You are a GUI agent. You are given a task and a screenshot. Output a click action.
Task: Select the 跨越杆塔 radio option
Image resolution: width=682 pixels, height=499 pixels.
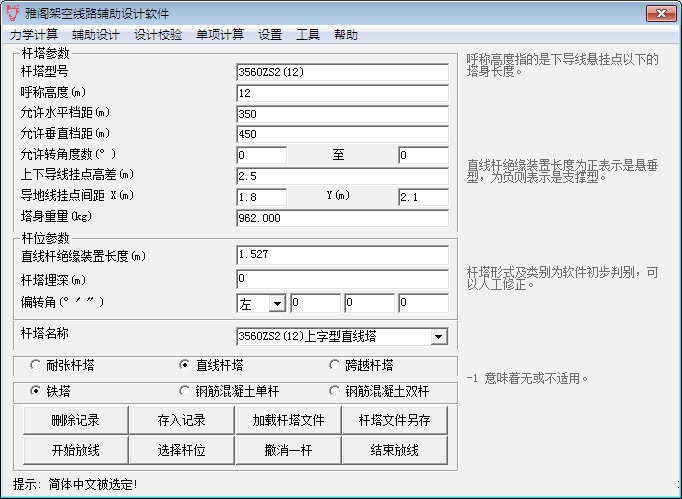[334, 365]
